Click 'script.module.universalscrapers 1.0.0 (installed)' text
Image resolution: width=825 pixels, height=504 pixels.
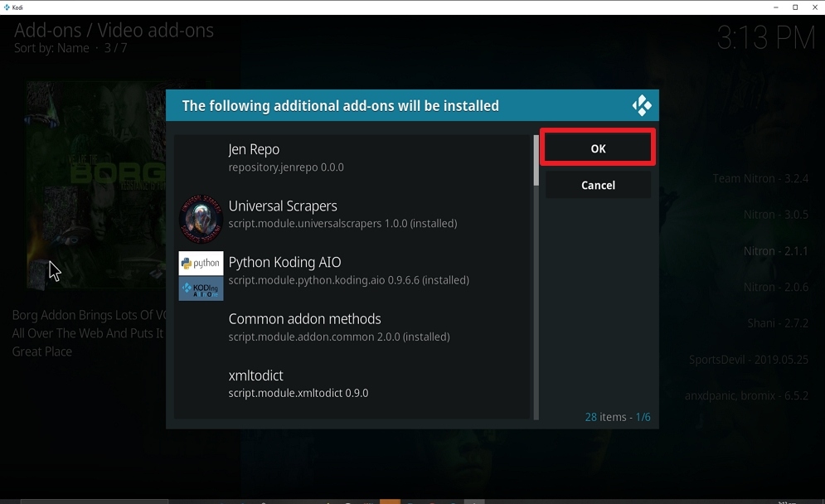(x=342, y=224)
